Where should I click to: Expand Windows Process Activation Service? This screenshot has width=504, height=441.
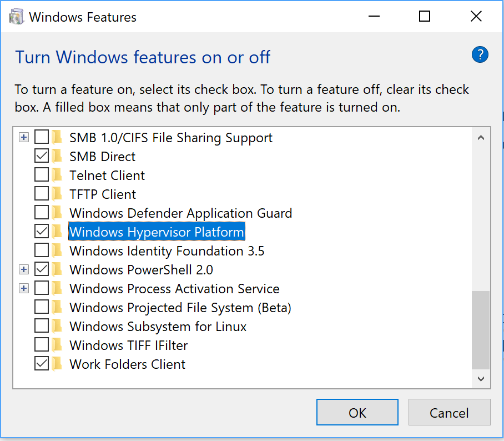tap(24, 288)
